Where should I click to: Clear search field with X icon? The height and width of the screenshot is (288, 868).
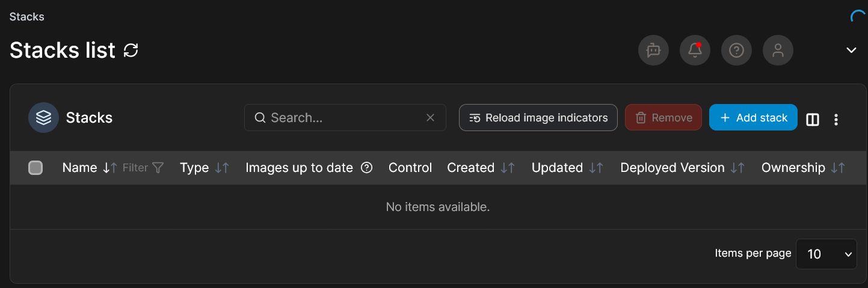430,118
